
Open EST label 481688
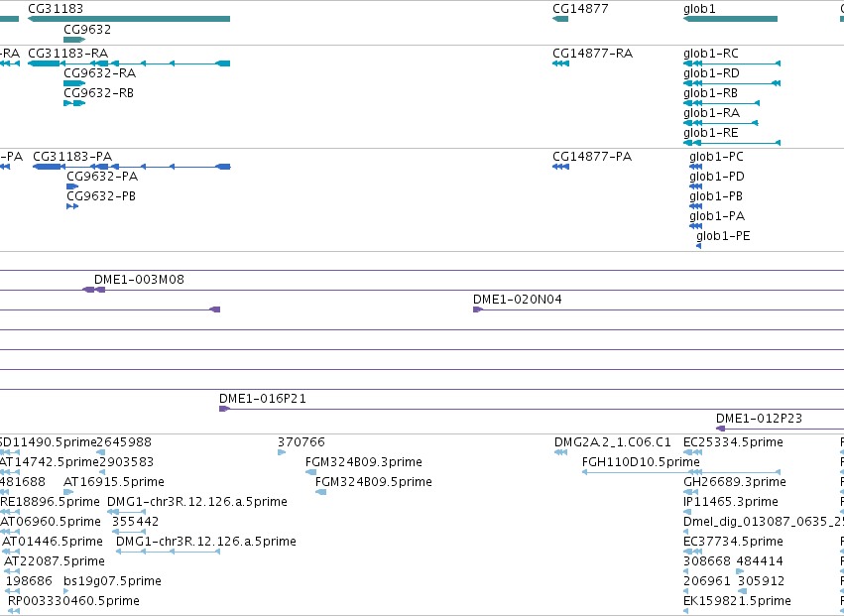pos(23,482)
